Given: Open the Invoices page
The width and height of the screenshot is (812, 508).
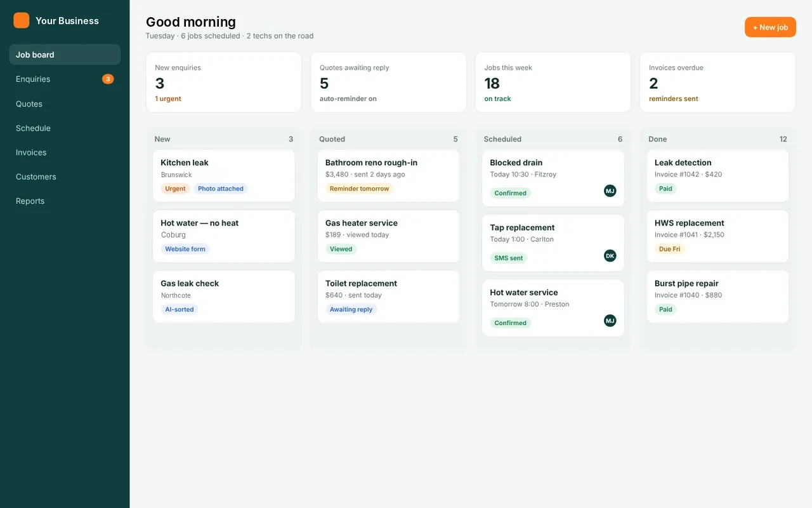Looking at the screenshot, I should [x=65, y=152].
